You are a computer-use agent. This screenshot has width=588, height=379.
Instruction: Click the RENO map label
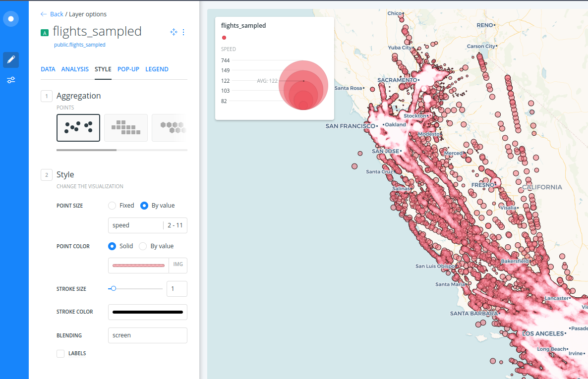click(485, 25)
